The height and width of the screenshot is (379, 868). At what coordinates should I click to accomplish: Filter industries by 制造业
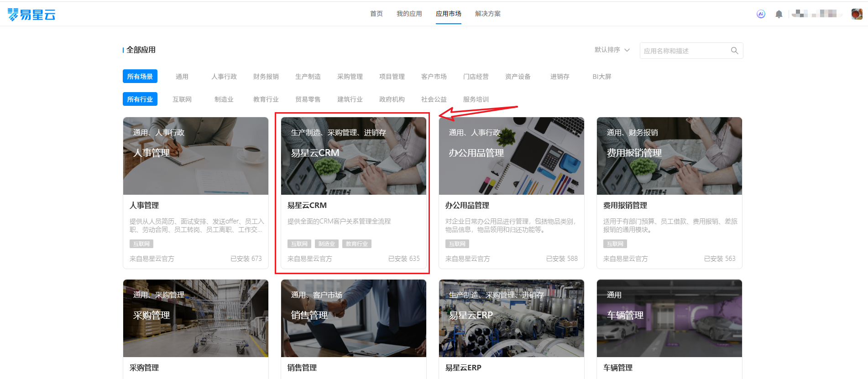[224, 99]
